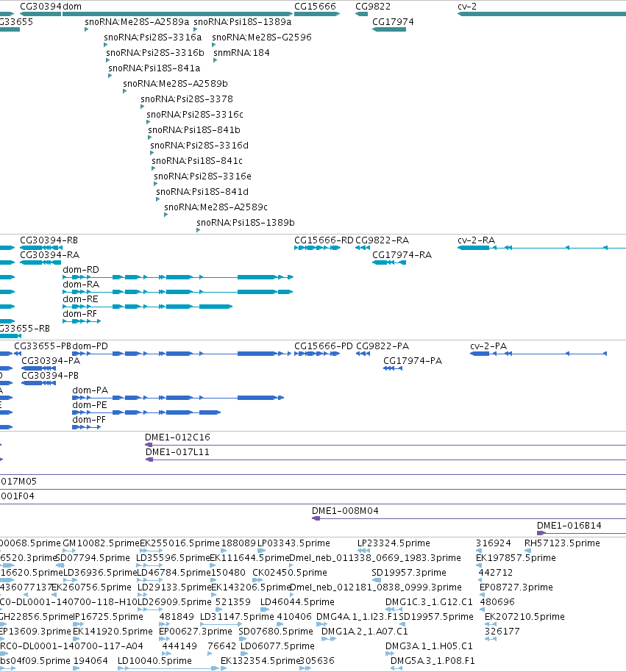Click the dom-PD protein label
The height and width of the screenshot is (672, 626).
90,346
